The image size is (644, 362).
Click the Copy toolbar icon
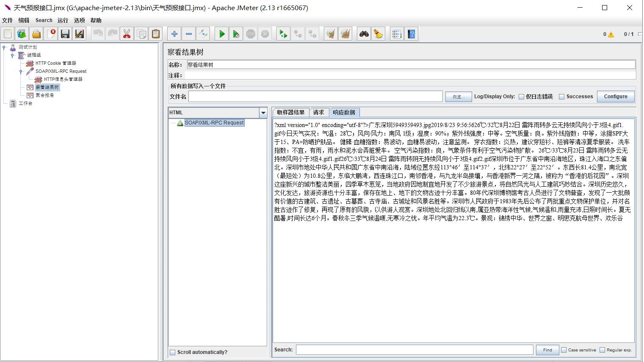[141, 34]
